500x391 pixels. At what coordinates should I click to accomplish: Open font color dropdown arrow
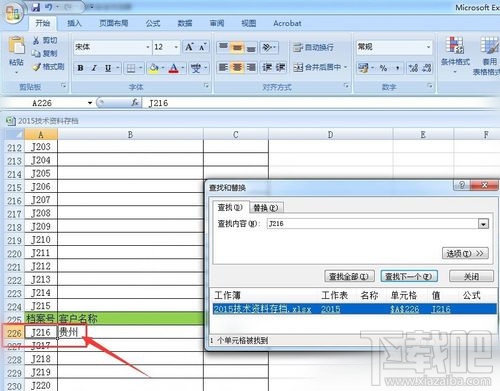pos(183,68)
